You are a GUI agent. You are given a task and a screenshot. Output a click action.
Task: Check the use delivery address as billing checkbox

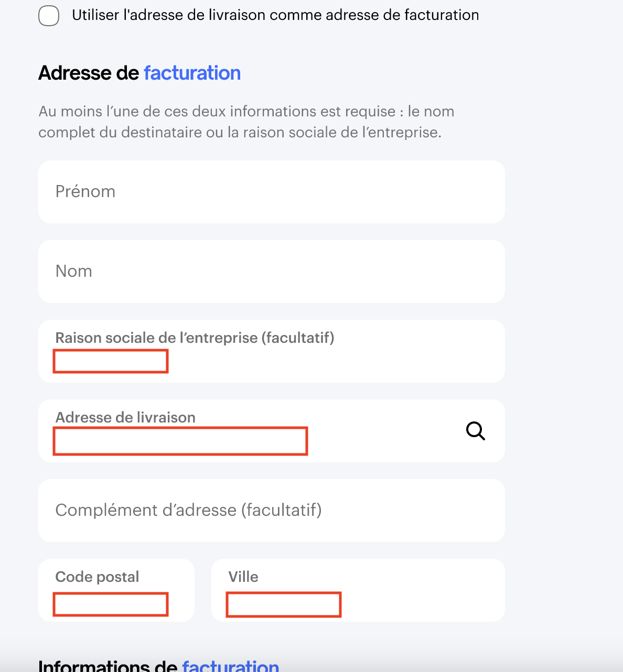[x=49, y=16]
